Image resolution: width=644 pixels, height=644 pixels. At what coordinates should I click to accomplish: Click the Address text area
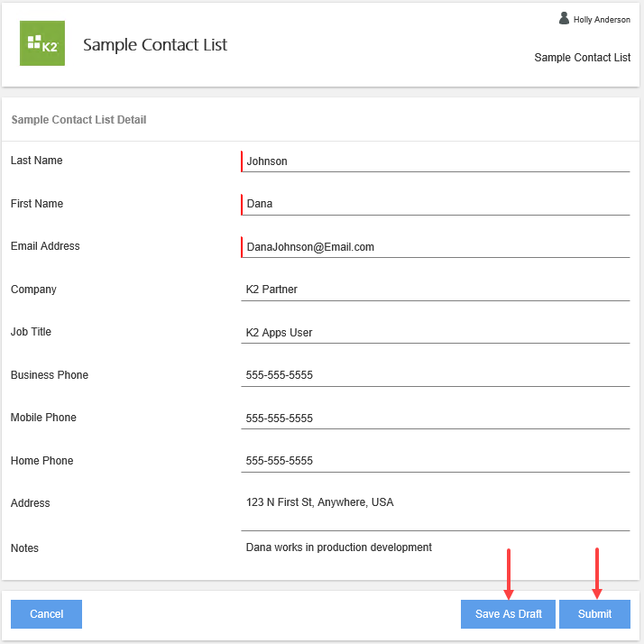[x=436, y=510]
